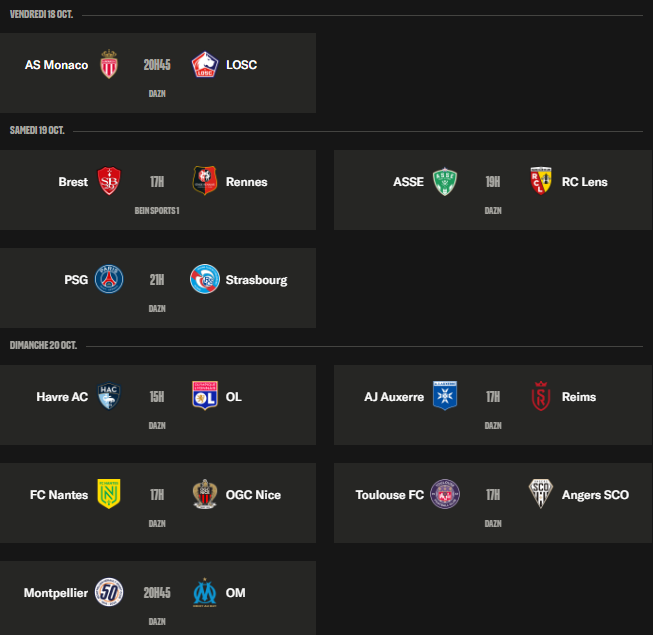Click the AS Monaco club crest

click(109, 65)
